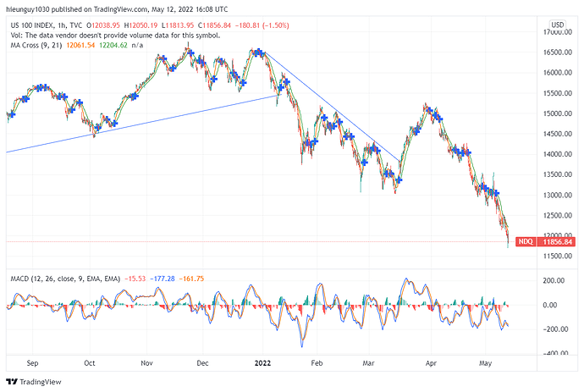This screenshot has height=392, width=584.
Task: Click the 14000.00 price axis level
Action: click(555, 154)
